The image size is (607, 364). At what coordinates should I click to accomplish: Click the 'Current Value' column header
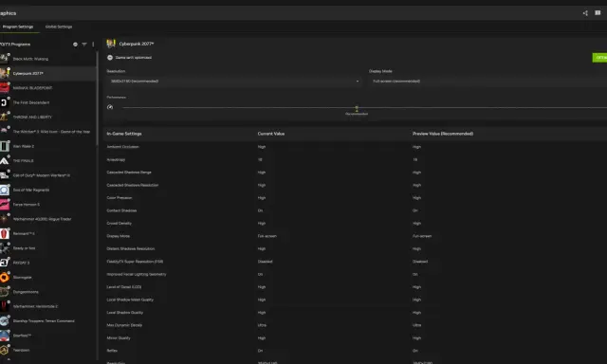(x=271, y=134)
